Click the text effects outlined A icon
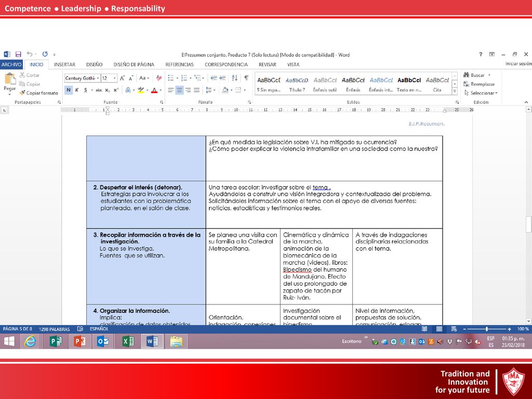This screenshot has width=532, height=399. click(x=128, y=90)
